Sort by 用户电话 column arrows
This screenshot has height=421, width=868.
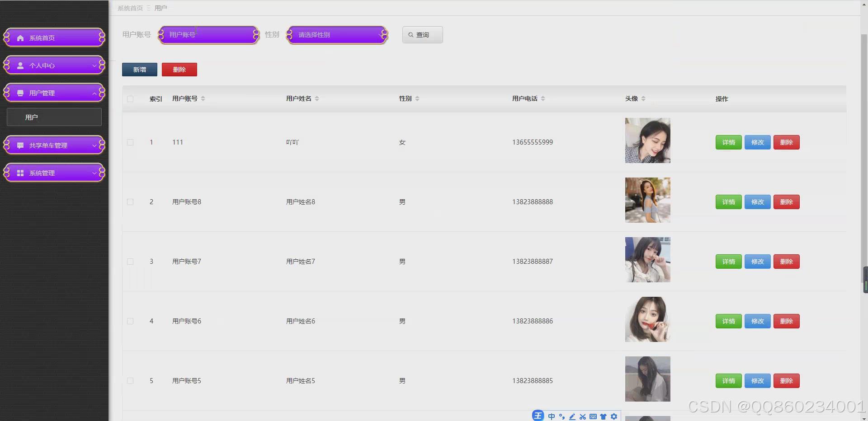pyautogui.click(x=543, y=98)
